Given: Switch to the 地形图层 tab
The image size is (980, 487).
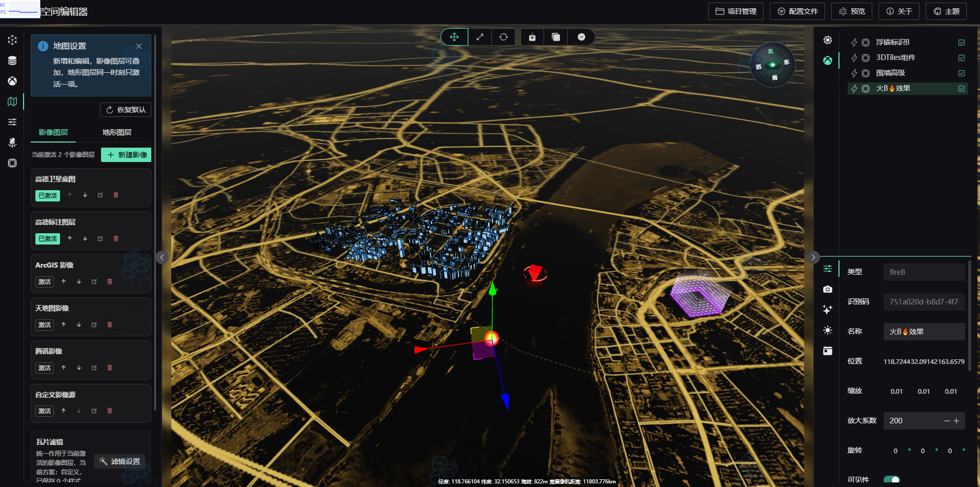Looking at the screenshot, I should 117,132.
